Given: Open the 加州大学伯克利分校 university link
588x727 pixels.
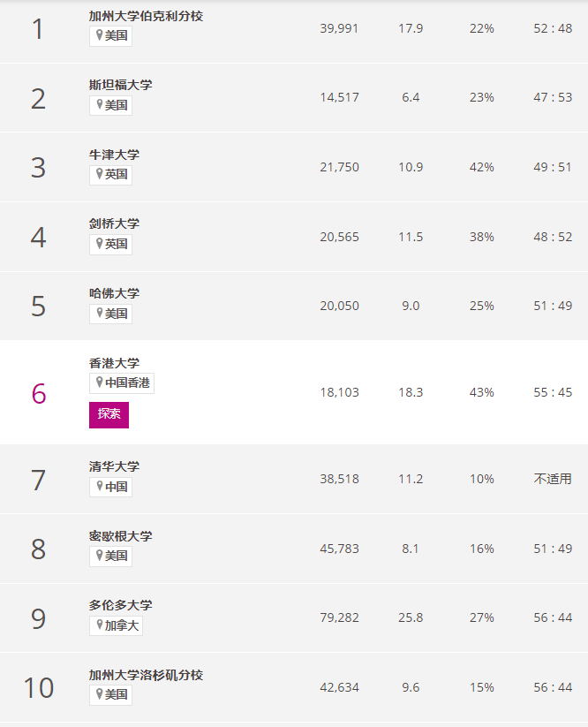Looking at the screenshot, I should coord(146,16).
